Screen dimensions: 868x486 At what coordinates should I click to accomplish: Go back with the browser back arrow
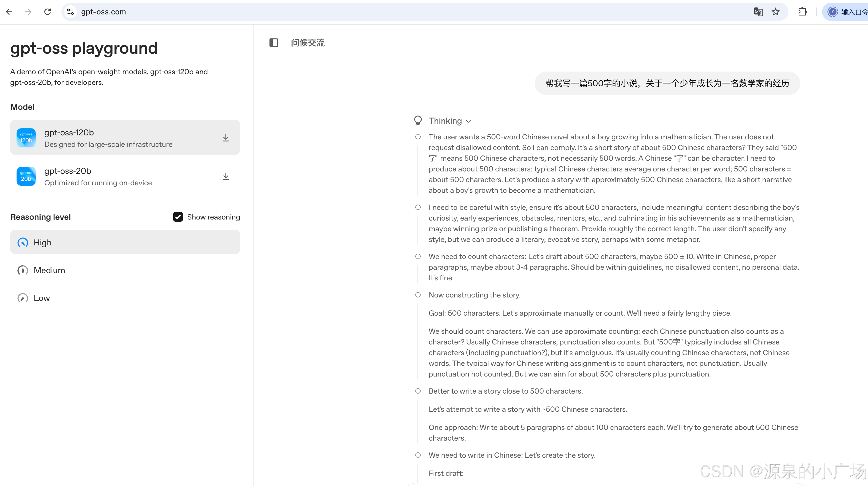(9, 12)
